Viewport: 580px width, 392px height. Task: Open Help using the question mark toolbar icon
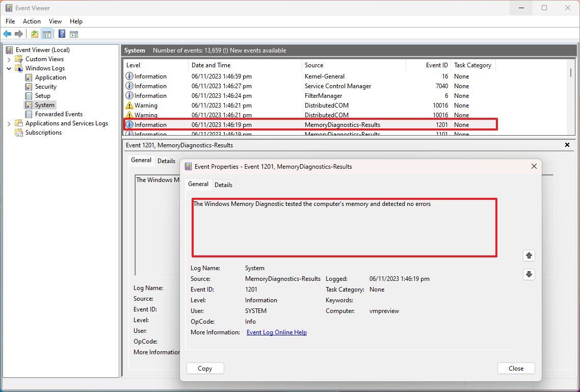[x=61, y=34]
